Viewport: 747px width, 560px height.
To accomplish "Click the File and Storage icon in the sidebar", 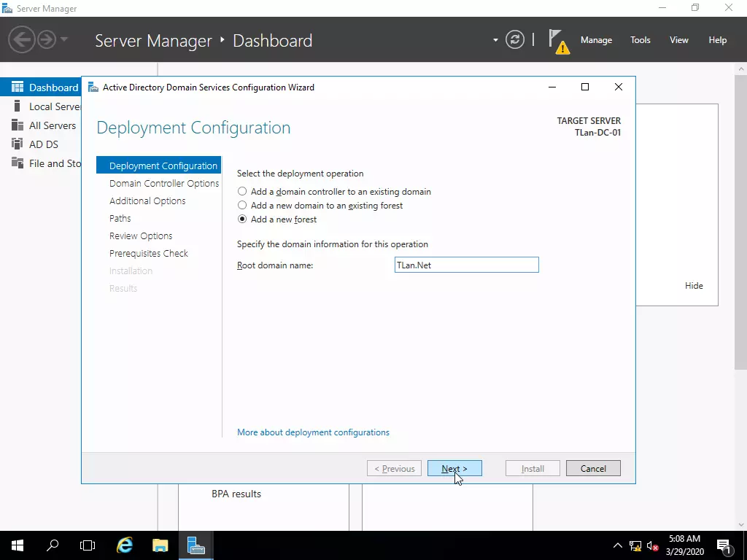I will (18, 163).
